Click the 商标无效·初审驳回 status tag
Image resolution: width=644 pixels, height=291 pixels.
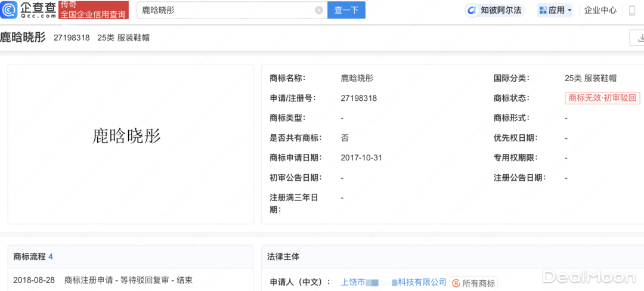pos(602,98)
